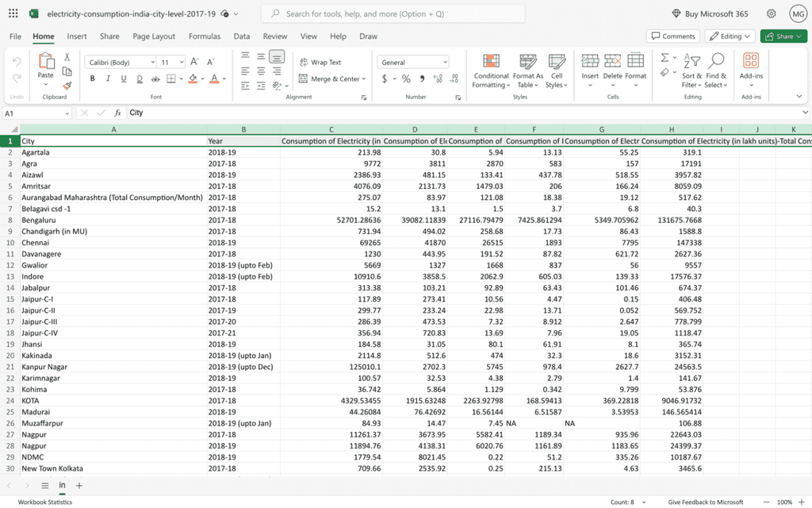Open the Calibri (Body) font dropdown
The image size is (812, 508).
(121, 62)
